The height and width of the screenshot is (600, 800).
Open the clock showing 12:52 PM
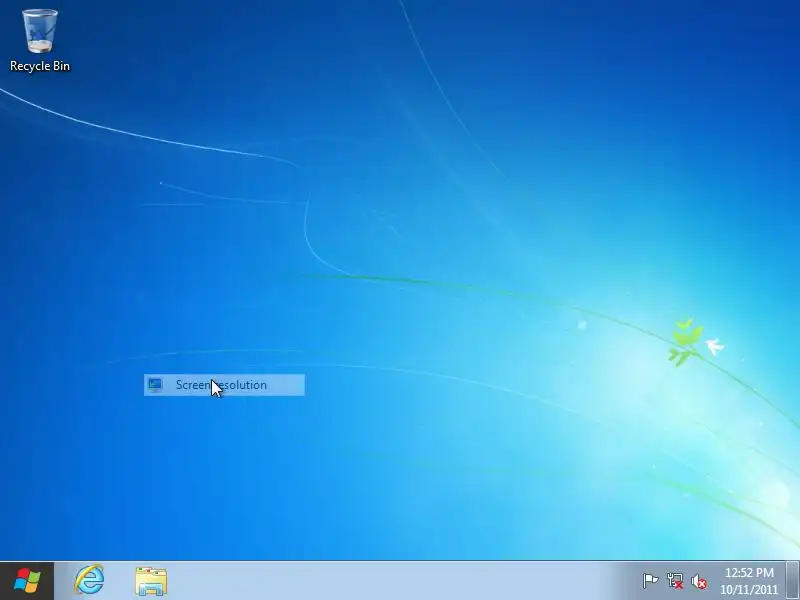(x=749, y=581)
